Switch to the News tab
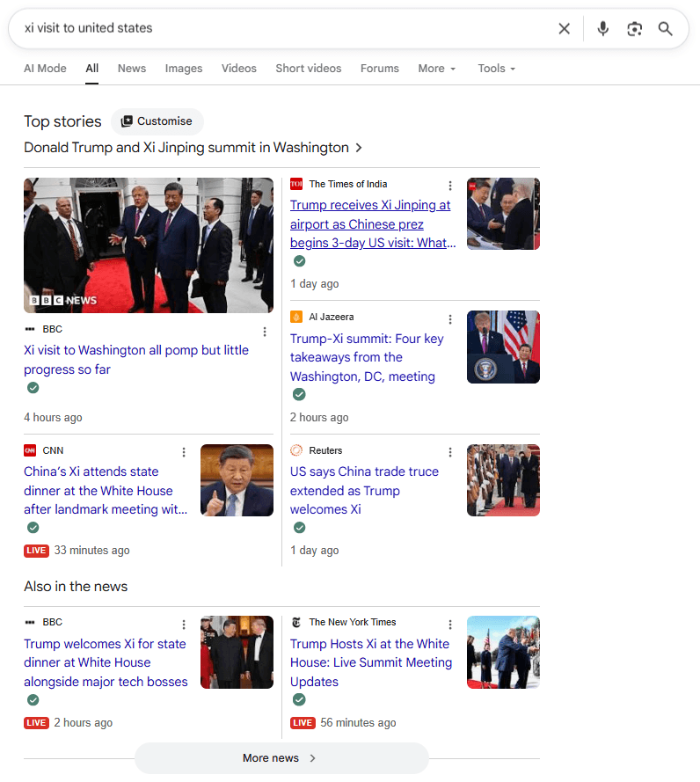Image resolution: width=700 pixels, height=782 pixels. 132,69
